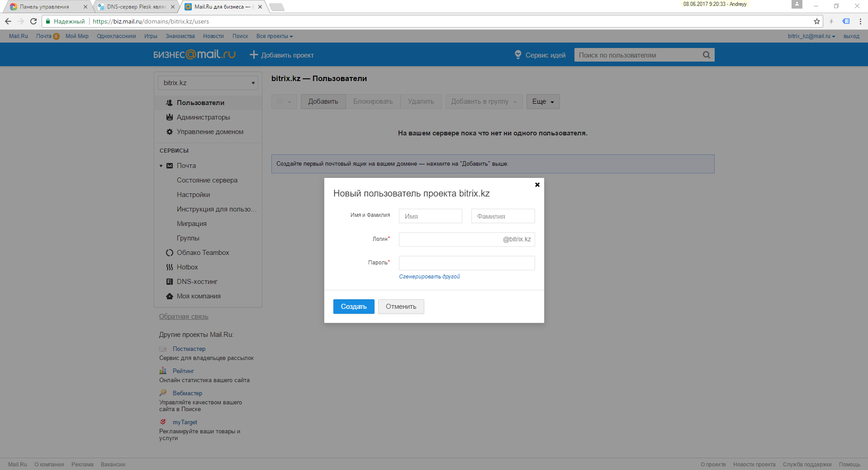This screenshot has height=470, width=868.
Task: Open Инструкция для пользователей page
Action: pos(217,209)
